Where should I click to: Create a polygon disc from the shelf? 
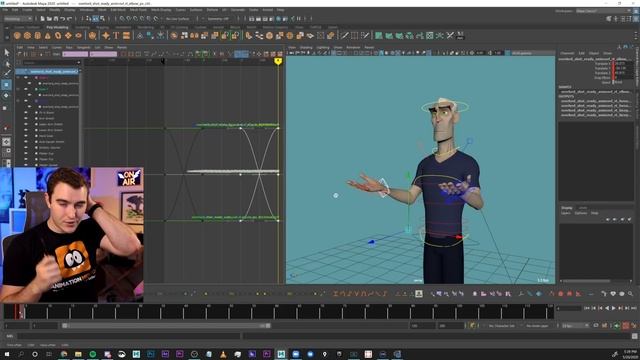click(78, 36)
